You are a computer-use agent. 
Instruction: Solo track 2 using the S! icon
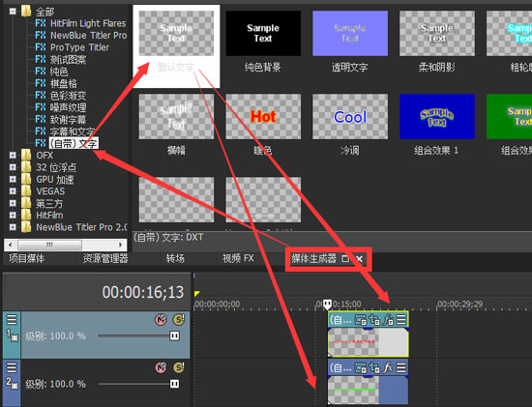click(179, 367)
